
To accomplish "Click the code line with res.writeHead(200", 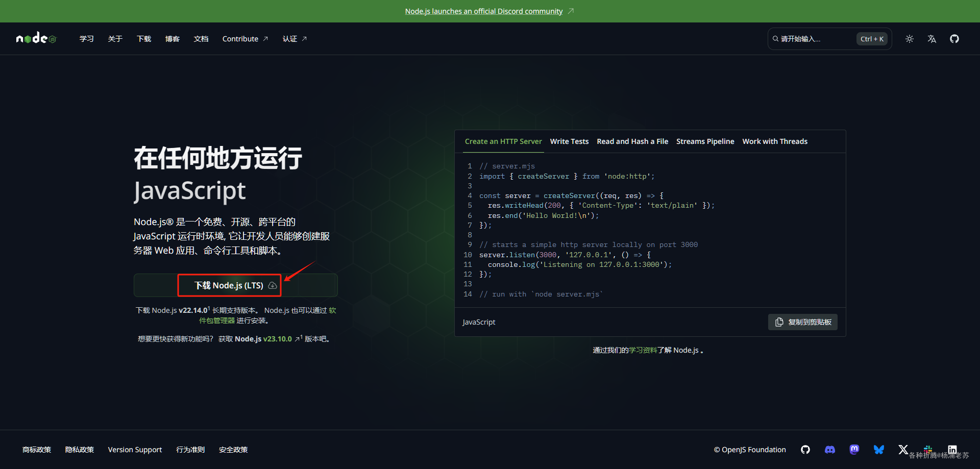I will (601, 206).
